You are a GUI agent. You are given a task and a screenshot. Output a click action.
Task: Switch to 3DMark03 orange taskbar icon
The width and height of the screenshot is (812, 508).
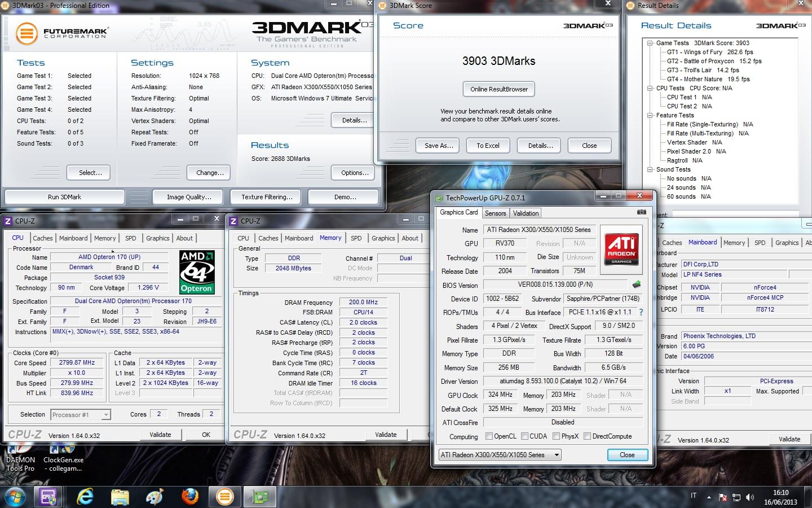[x=225, y=497]
